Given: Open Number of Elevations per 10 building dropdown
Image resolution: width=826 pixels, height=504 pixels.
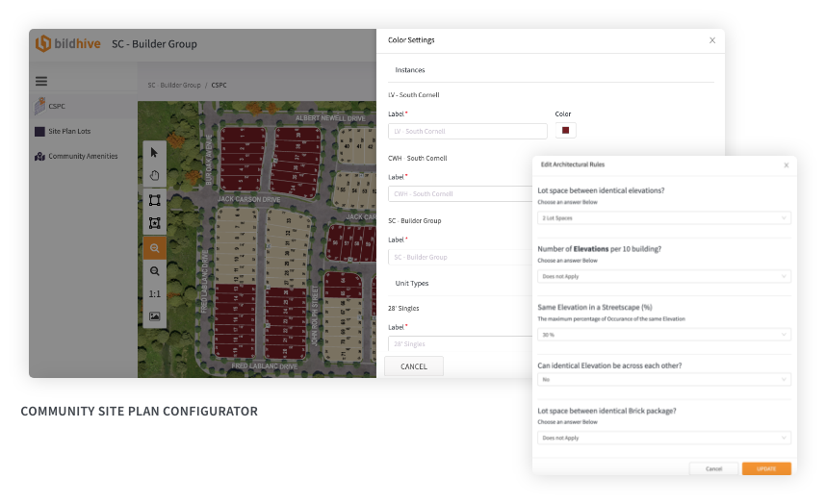Looking at the screenshot, I should (663, 276).
